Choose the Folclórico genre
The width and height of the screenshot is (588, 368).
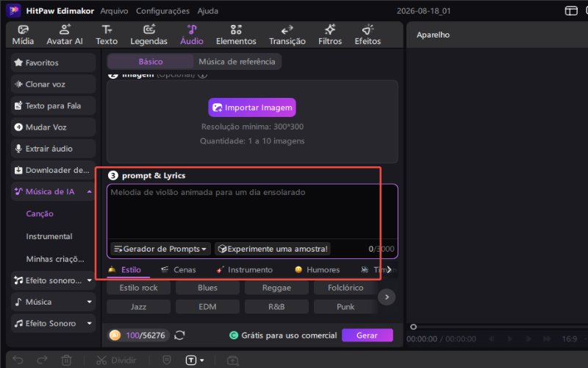[345, 288]
